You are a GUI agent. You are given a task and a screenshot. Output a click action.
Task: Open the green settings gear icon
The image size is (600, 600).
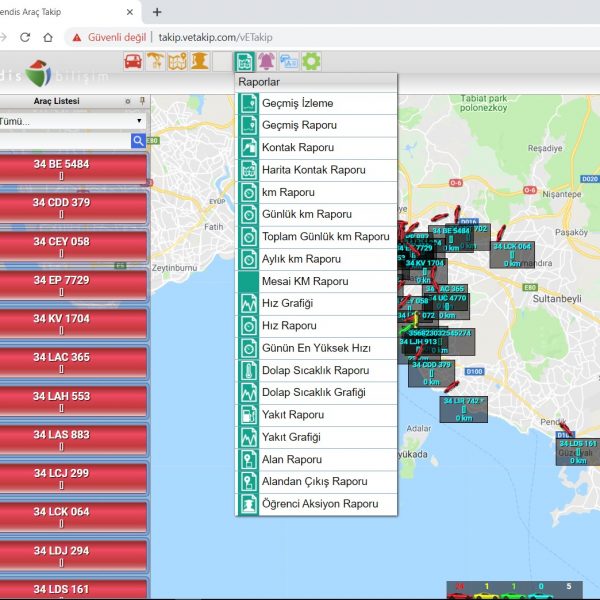[x=311, y=61]
